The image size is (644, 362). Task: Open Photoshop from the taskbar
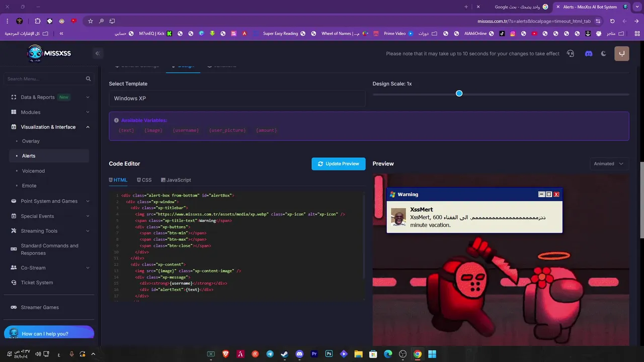[x=329, y=354]
